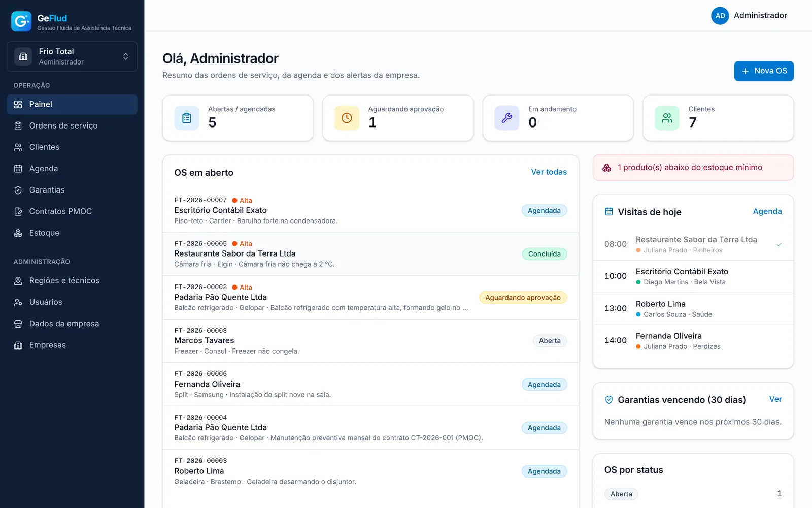
Task: Open Ordens de serviço in sidebar
Action: (72, 125)
